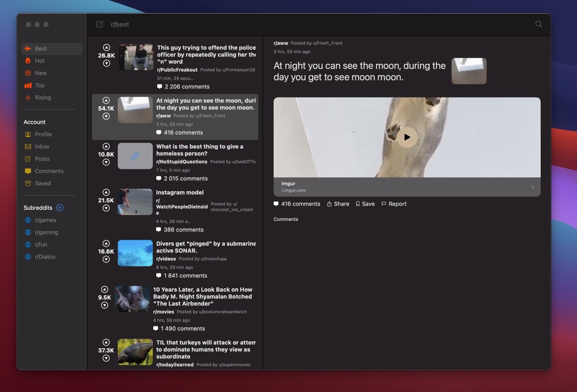Open the police officer post thumbnail
This screenshot has height=392, width=577.
(x=136, y=57)
